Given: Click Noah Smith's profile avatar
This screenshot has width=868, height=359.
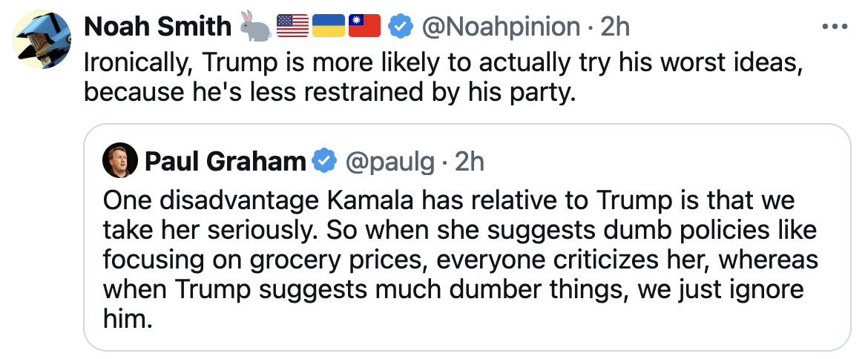Looking at the screenshot, I should pyautogui.click(x=42, y=42).
